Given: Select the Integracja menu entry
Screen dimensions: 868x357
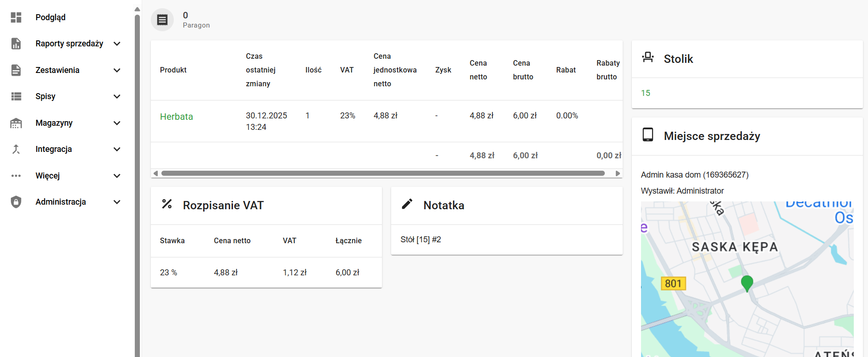Looking at the screenshot, I should [54, 149].
